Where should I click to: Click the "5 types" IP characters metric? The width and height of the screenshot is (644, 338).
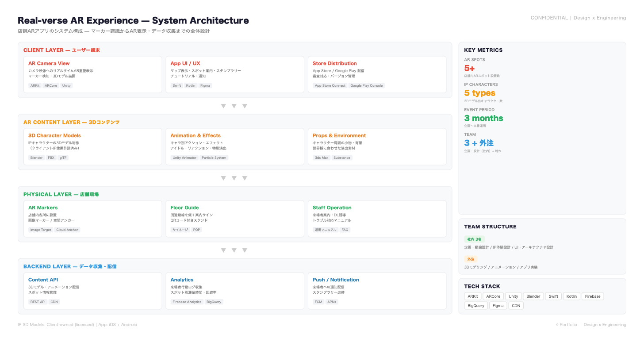pyautogui.click(x=479, y=93)
